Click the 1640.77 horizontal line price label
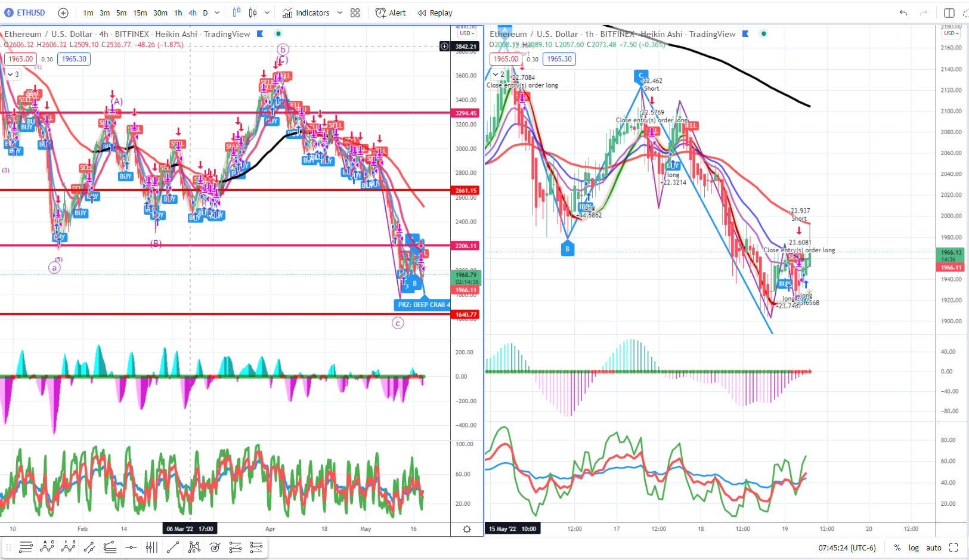 tap(466, 314)
